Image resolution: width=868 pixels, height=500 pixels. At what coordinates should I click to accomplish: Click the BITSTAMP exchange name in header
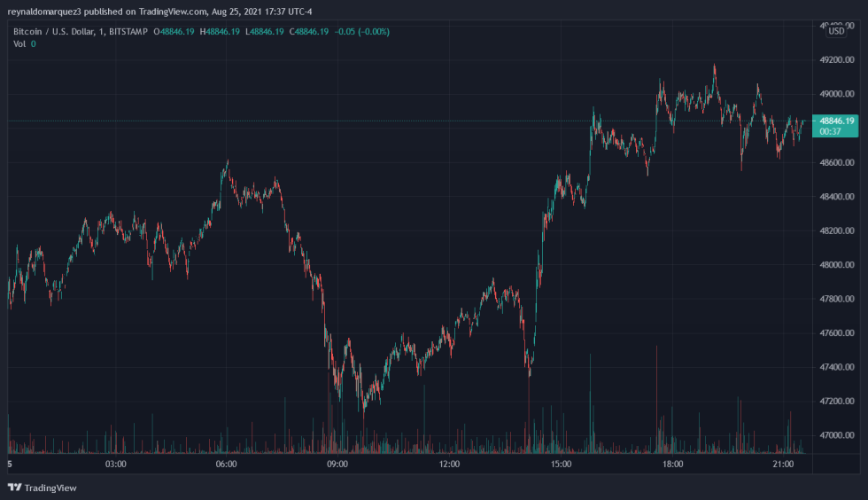pos(128,32)
